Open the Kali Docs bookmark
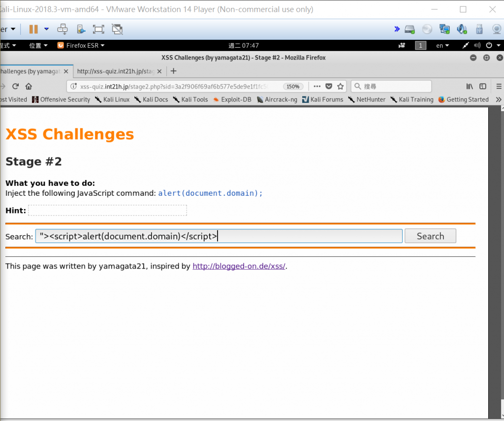The height and width of the screenshot is (421, 504). (151, 99)
